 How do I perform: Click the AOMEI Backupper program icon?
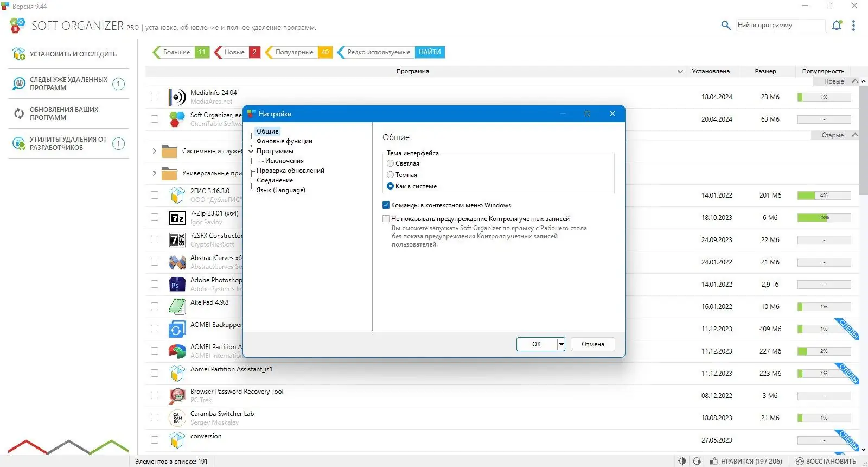pos(177,329)
